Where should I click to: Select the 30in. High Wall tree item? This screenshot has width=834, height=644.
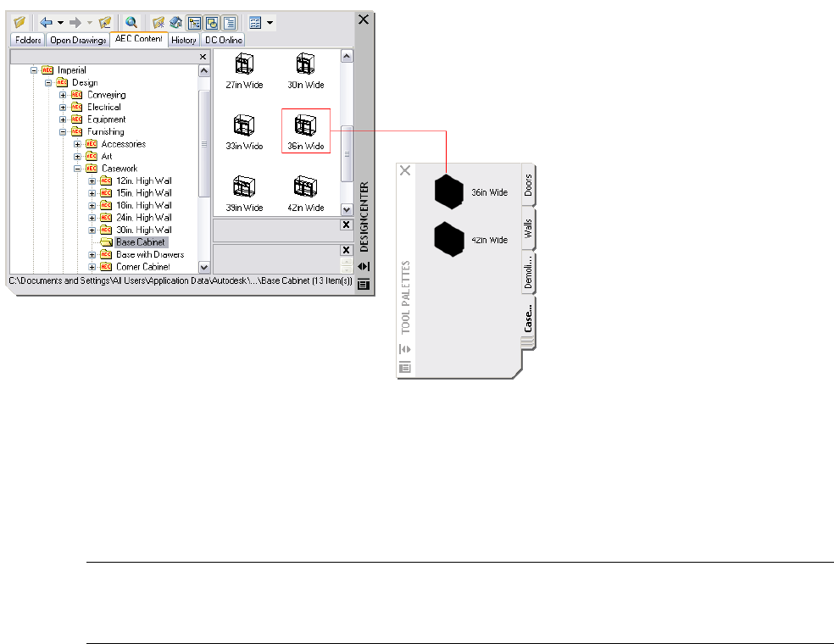tap(144, 230)
